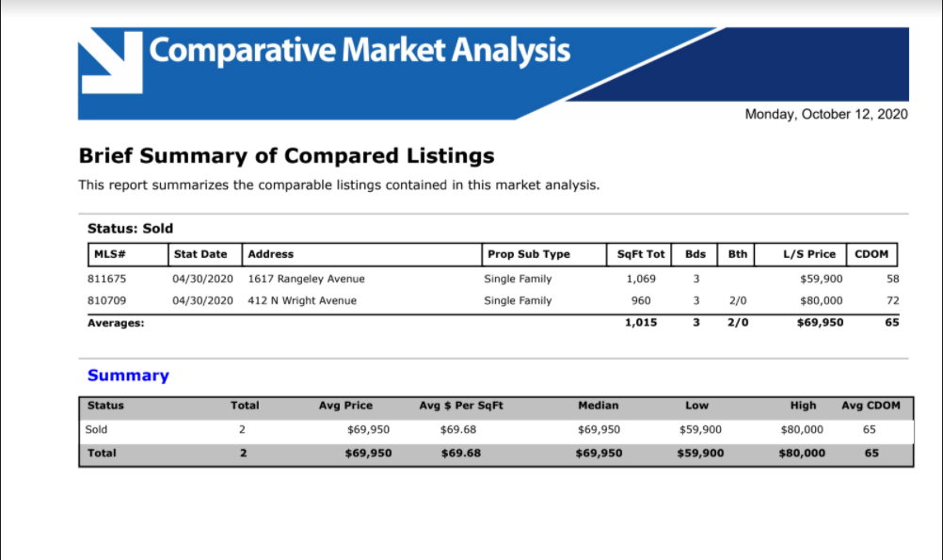
Task: Click the $80,000 price in the listings table
Action: pos(821,301)
